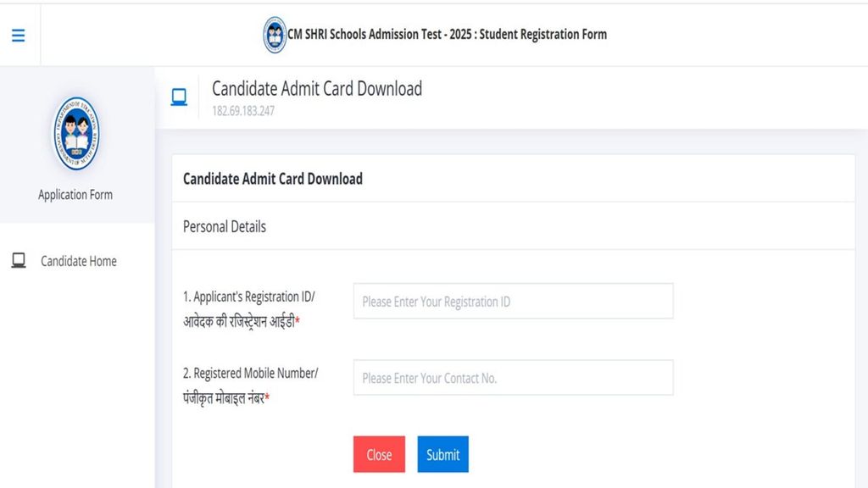
Task: Focus the Contact No. input field
Action: (x=513, y=377)
